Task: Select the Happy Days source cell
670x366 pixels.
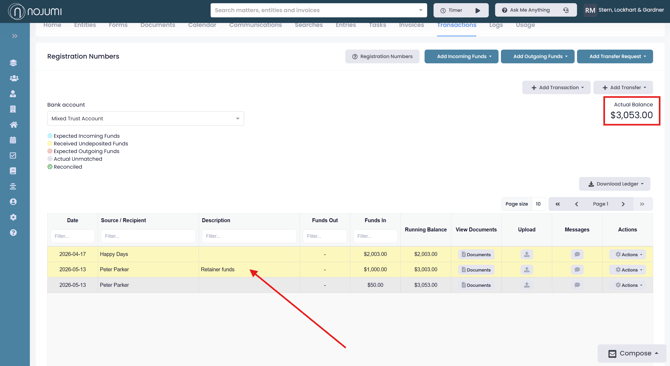Action: (x=148, y=254)
